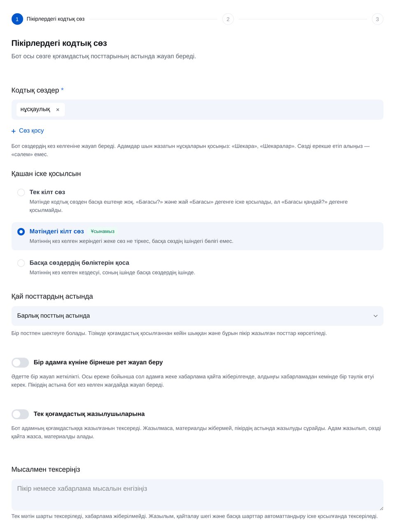Remove the нұсқаулық keyword tag
The image size is (395, 532).
coord(58,110)
